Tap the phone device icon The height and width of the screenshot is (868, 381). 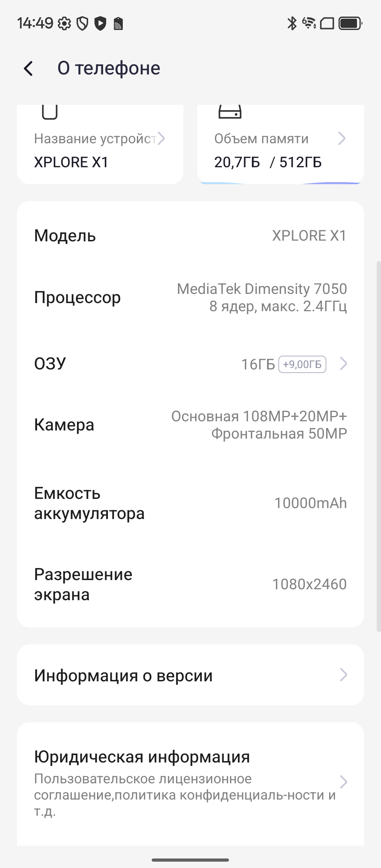pyautogui.click(x=49, y=112)
